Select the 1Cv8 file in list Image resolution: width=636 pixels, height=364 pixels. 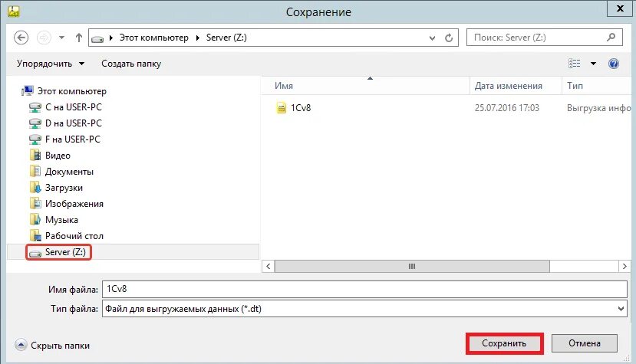click(301, 108)
